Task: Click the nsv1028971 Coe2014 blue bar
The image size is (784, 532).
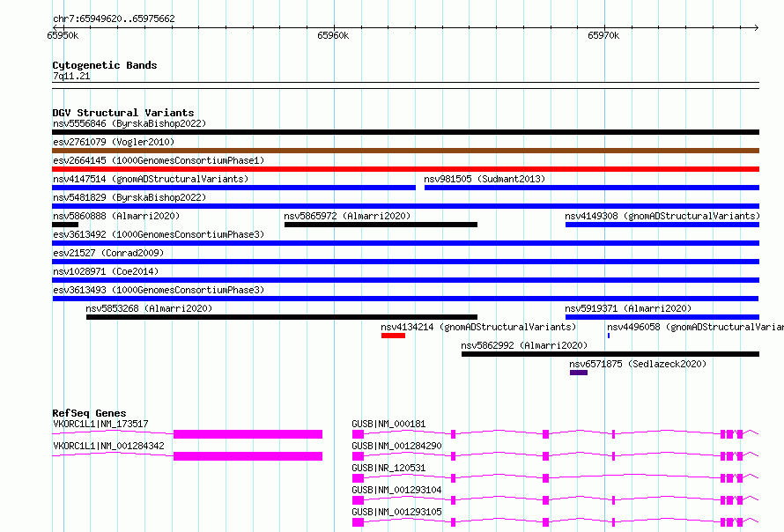Action: pos(405,280)
